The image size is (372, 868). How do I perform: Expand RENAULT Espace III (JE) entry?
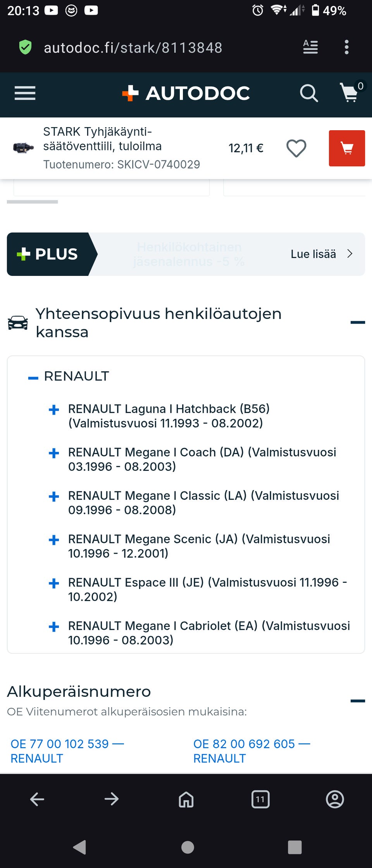54,583
